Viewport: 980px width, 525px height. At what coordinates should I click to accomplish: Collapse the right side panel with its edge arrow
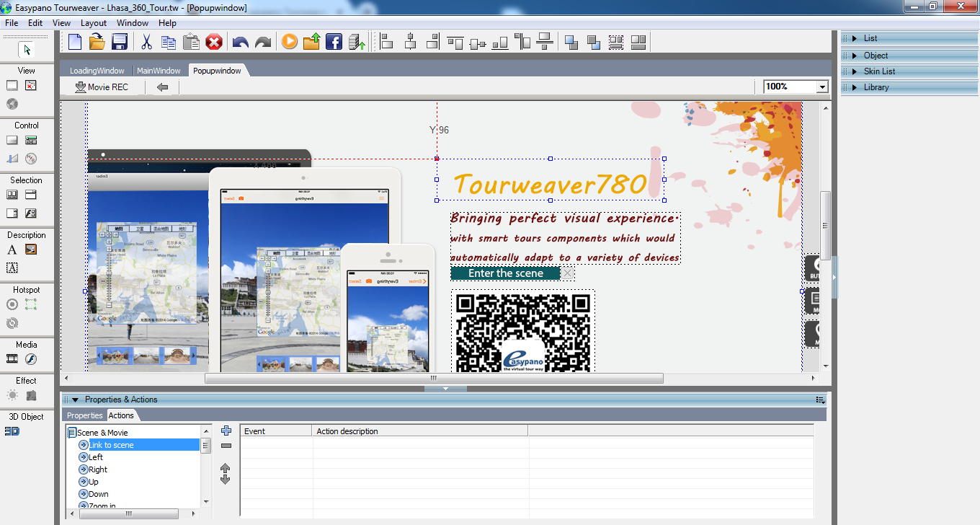point(835,277)
